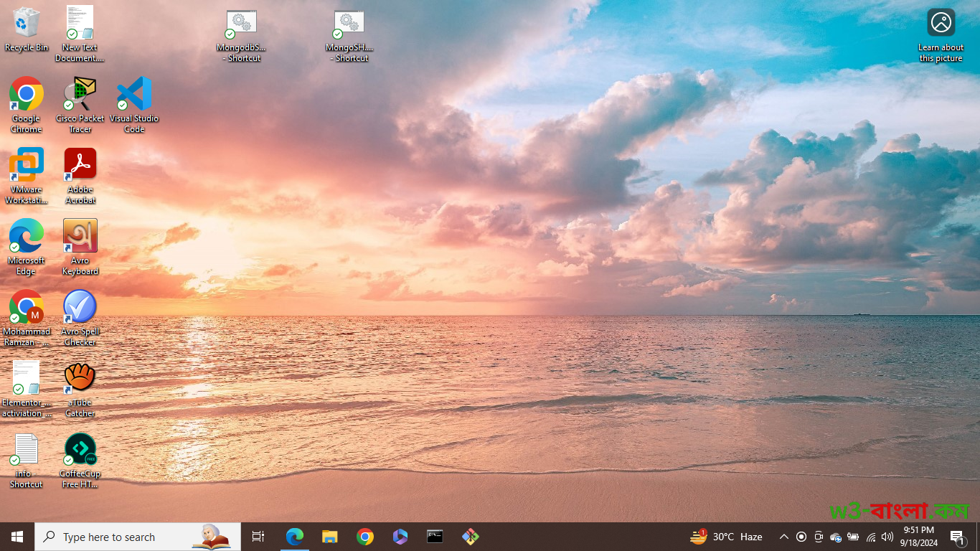Open the OneDrive sync tray icon
This screenshot has width=980, height=551.
(836, 537)
